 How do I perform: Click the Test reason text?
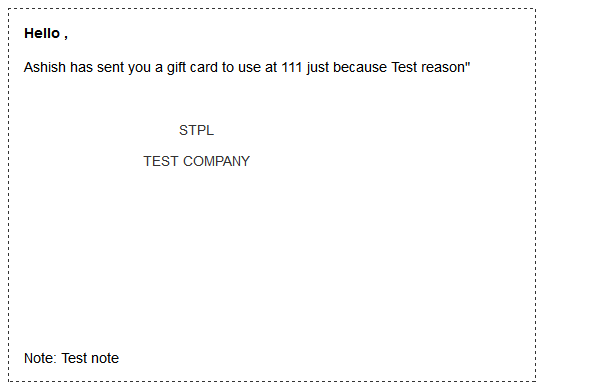[427, 67]
